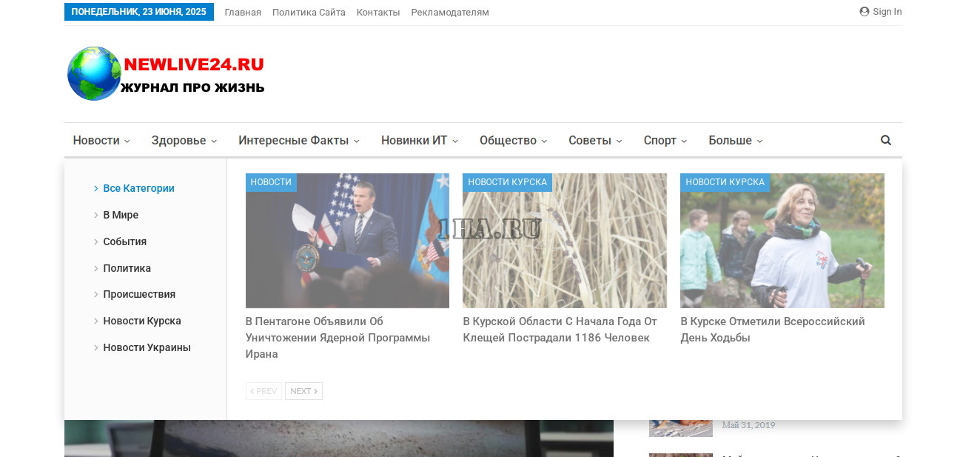980x457 pixels.
Task: Click the Sign In user icon
Action: point(864,12)
